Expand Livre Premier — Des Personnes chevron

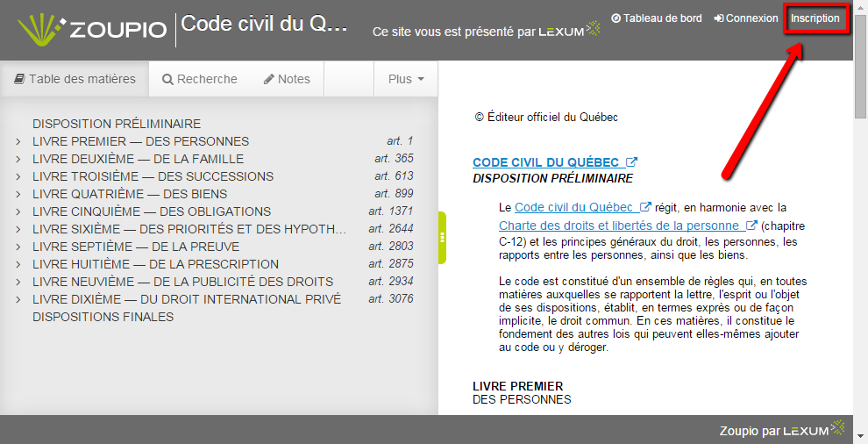[x=18, y=141]
